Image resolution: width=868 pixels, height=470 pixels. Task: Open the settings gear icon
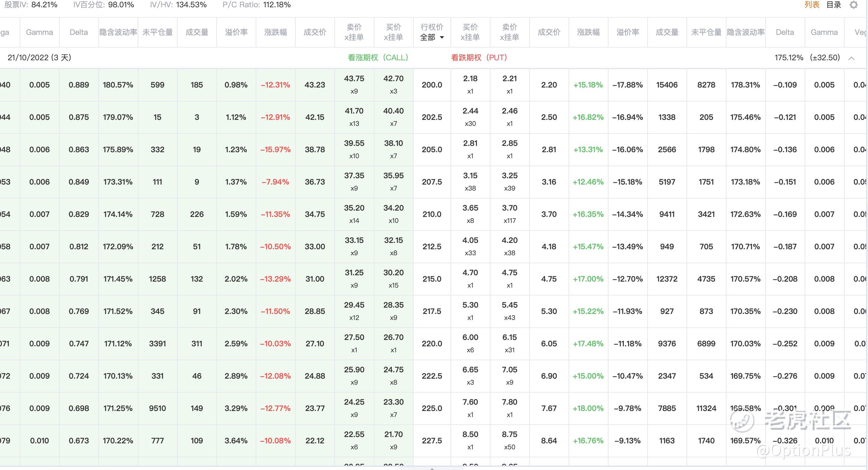(x=853, y=5)
